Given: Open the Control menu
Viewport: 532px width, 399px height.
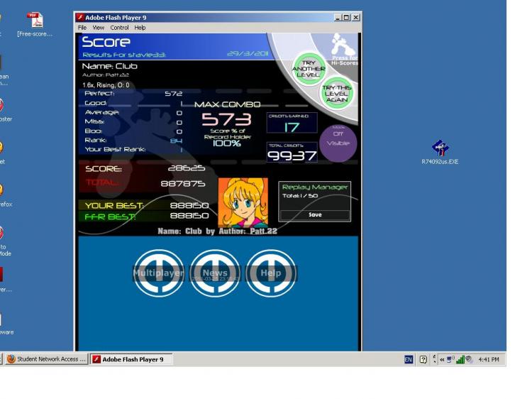Looking at the screenshot, I should pos(119,28).
